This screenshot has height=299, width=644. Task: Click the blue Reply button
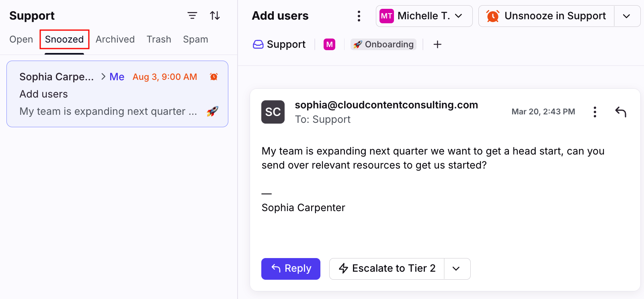[291, 269]
